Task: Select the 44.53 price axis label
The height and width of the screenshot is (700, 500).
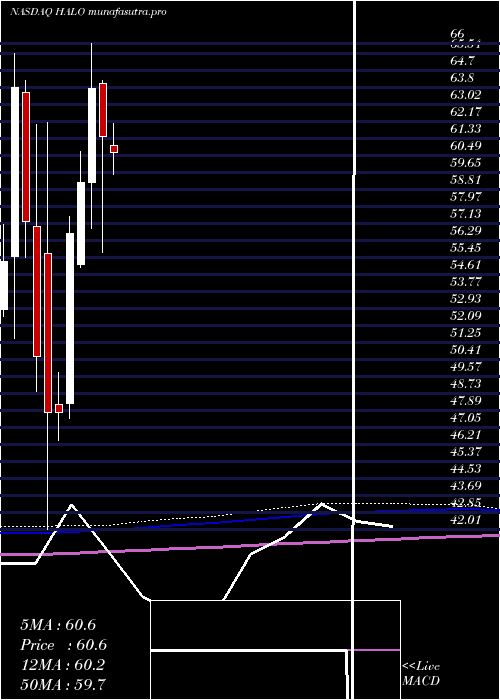Action: tap(466, 468)
